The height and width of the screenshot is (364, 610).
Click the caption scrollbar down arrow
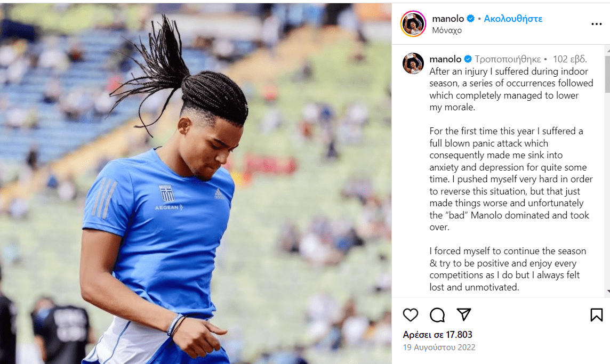point(608,292)
